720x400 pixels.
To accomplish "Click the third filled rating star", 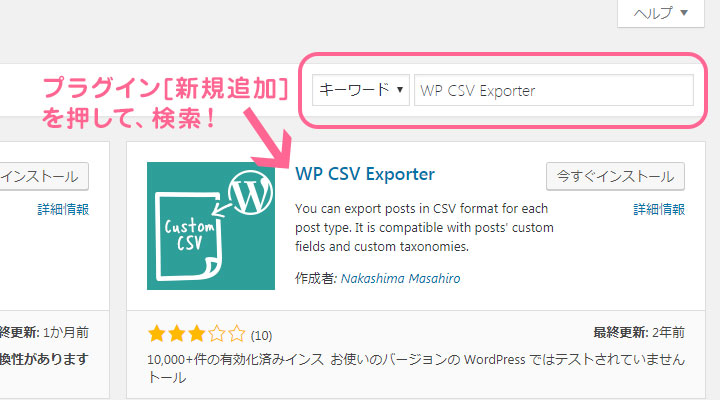I will (197, 334).
